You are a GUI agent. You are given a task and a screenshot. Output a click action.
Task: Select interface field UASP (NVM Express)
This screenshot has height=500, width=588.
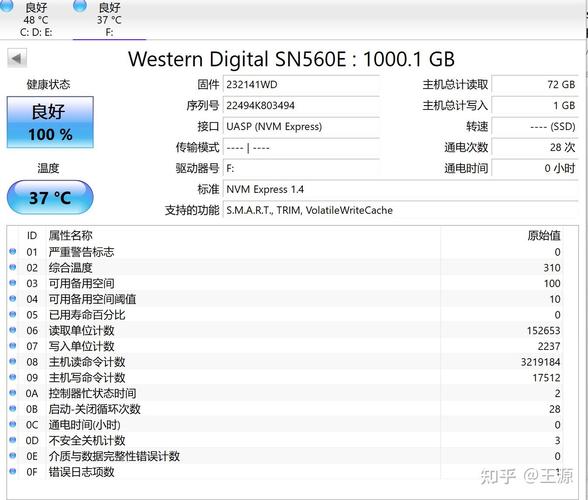pos(302,127)
